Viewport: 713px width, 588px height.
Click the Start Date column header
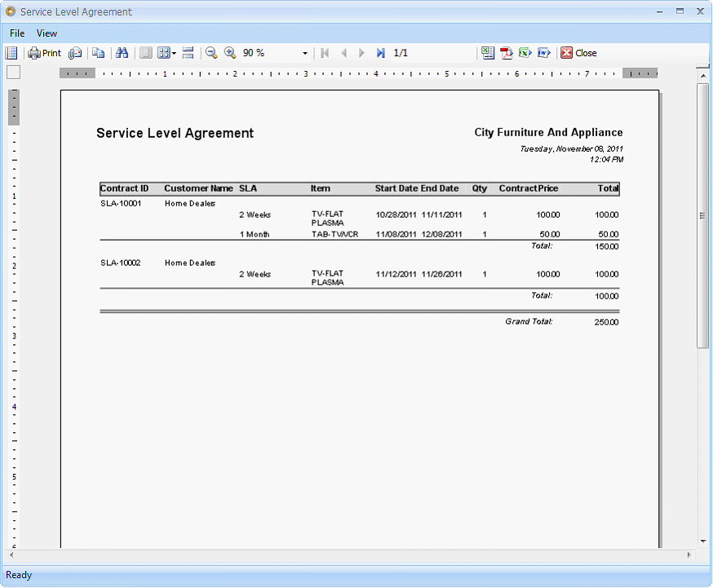pyautogui.click(x=396, y=188)
